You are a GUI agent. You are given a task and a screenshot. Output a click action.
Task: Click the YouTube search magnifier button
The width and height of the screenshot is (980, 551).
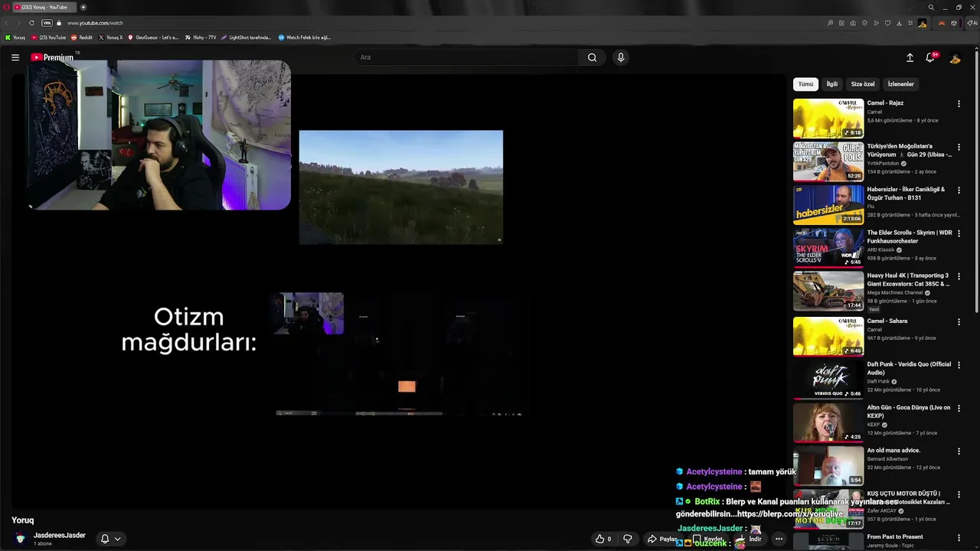click(x=592, y=57)
